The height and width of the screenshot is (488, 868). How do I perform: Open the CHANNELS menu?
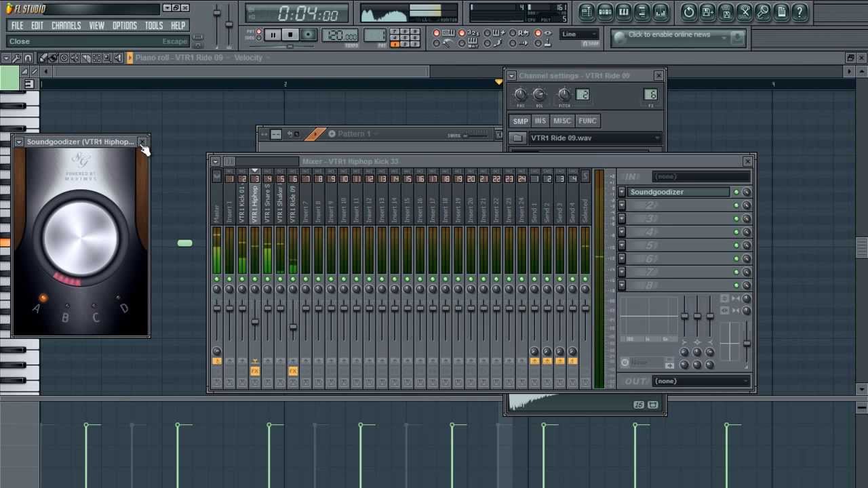(66, 25)
